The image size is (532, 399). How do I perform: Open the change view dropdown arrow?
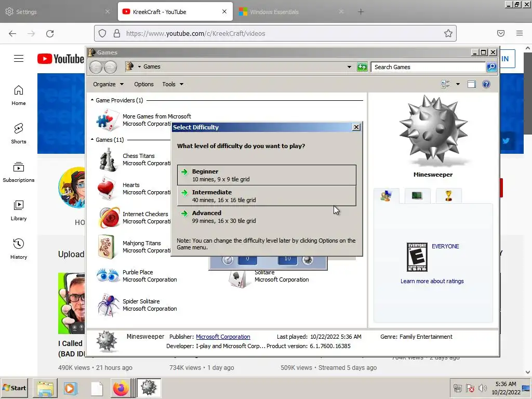pos(458,84)
